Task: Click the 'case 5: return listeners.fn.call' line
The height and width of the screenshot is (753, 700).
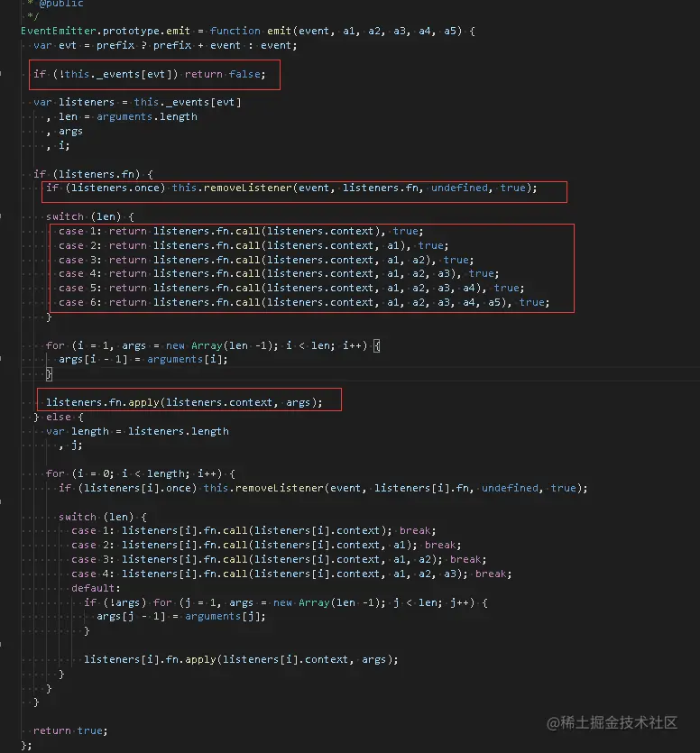Action: (x=291, y=289)
